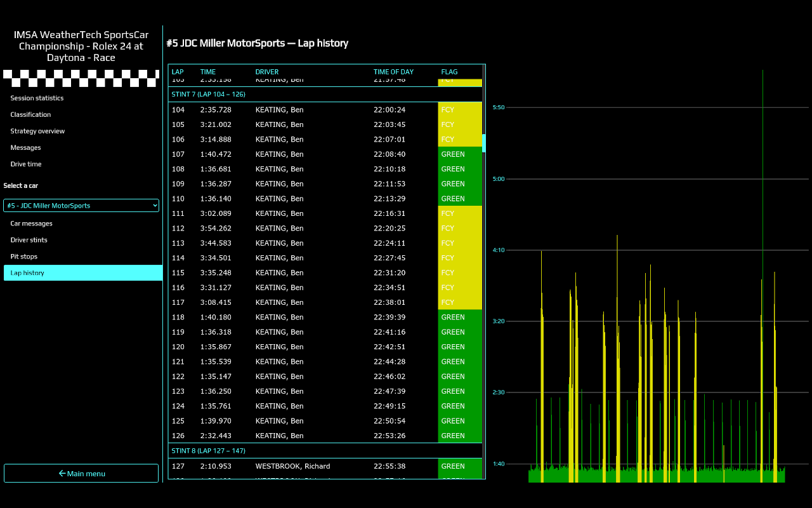Image resolution: width=812 pixels, height=508 pixels.
Task: View Car messages for car #5
Action: click(31, 224)
